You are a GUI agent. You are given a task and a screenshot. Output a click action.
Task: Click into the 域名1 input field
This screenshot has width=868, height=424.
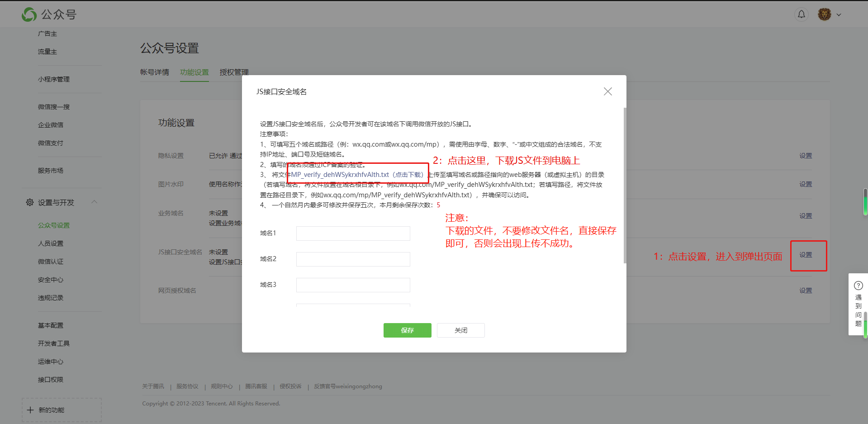click(x=353, y=233)
